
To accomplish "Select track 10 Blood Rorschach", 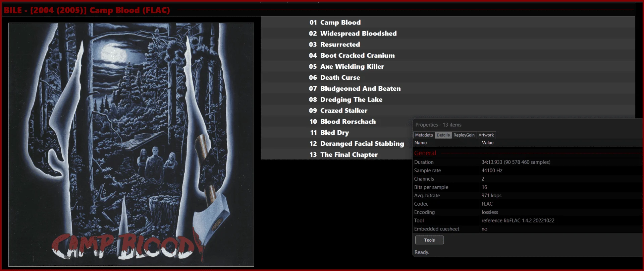I will (336, 122).
